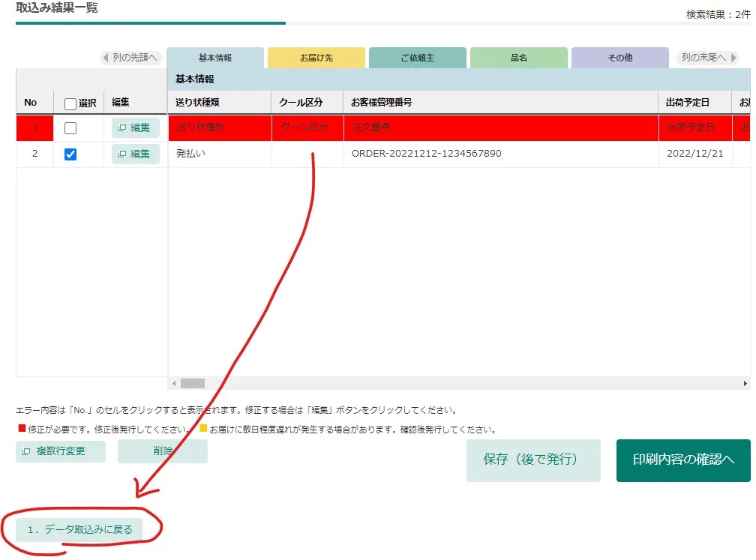Click the 削除 button
This screenshot has width=756, height=560.
[163, 451]
